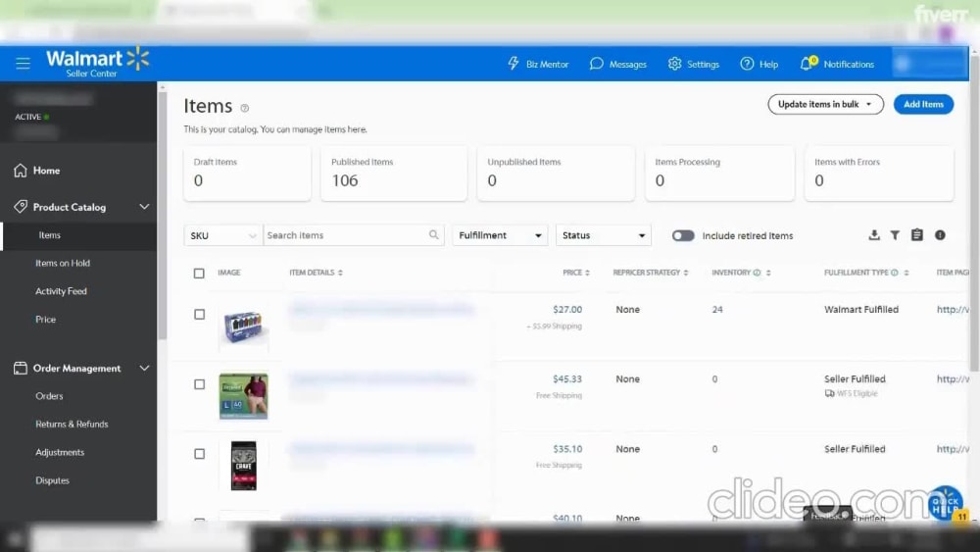Go to Home in sidebar
The height and width of the screenshot is (552, 980).
point(46,170)
